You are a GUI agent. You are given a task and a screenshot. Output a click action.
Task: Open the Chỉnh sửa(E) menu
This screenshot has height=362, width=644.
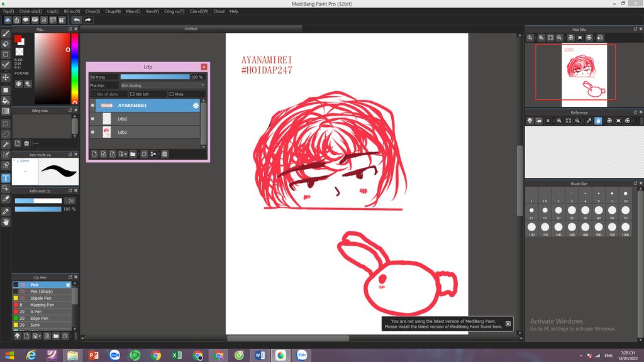30,11
